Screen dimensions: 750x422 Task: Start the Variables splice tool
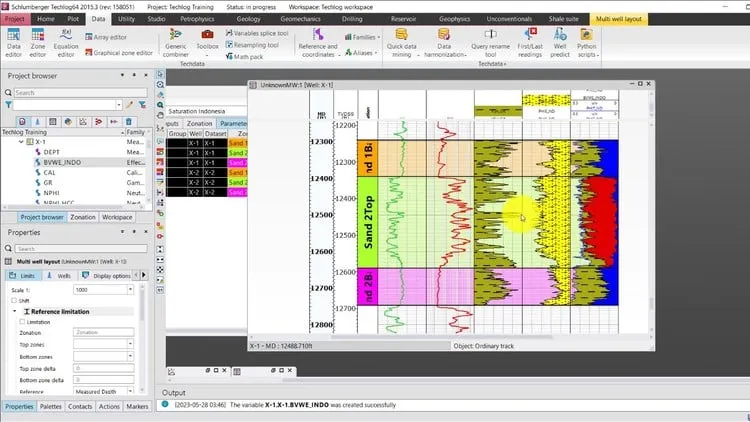click(x=257, y=33)
